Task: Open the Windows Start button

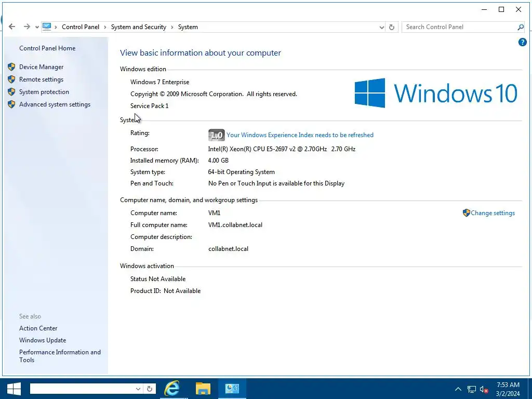Action: pos(14,389)
